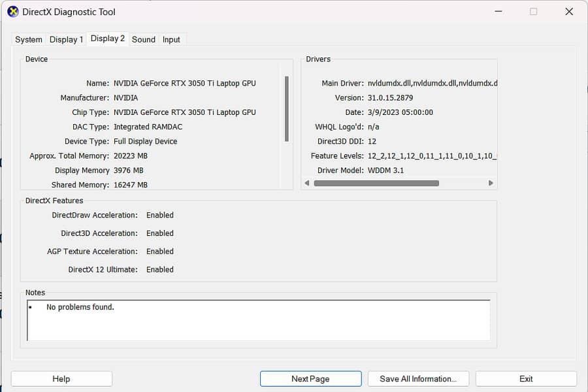Click the Device panel vertical scrollbar thumb
Viewport: 588px width, 392px height.
[x=286, y=108]
